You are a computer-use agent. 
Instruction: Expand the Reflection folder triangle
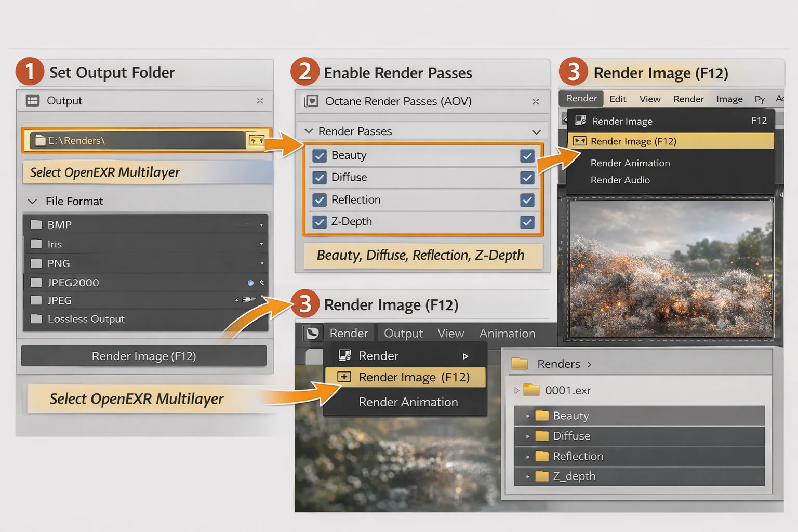pos(528,457)
